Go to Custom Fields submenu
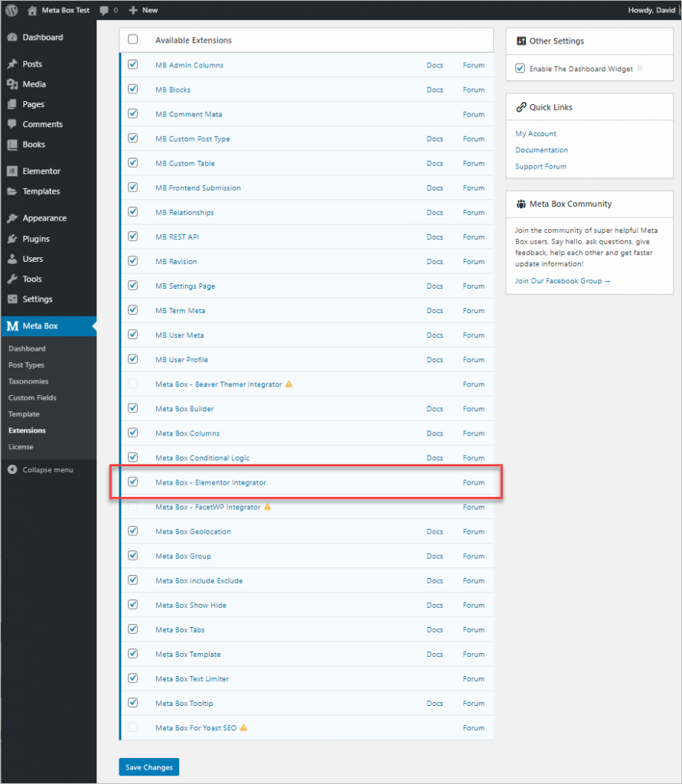 [x=32, y=398]
